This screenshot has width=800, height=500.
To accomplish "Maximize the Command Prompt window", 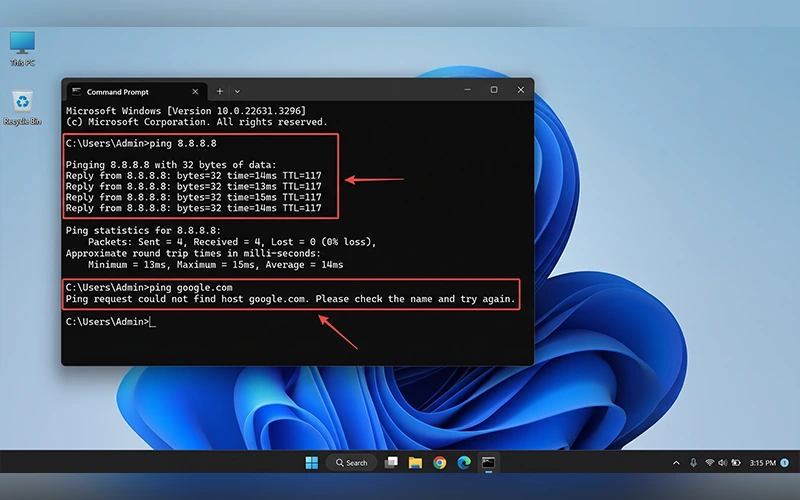I will (494, 90).
